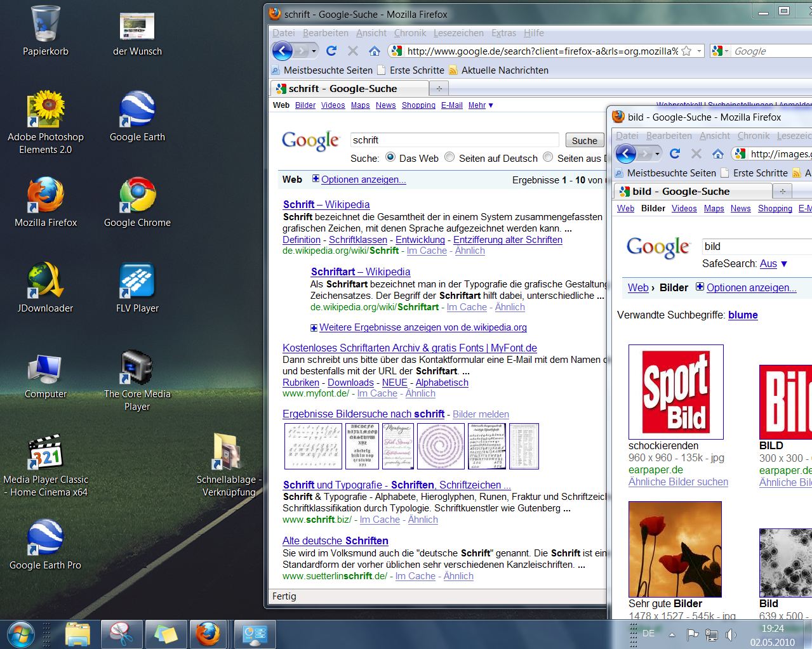Show hidden system tray icons
Viewport: 812px width, 649px height.
[672, 634]
